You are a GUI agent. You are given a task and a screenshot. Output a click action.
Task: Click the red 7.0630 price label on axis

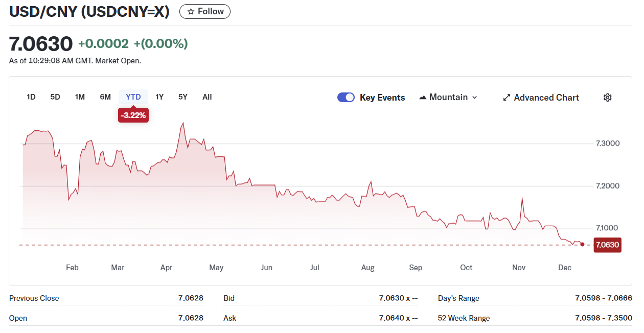(607, 245)
